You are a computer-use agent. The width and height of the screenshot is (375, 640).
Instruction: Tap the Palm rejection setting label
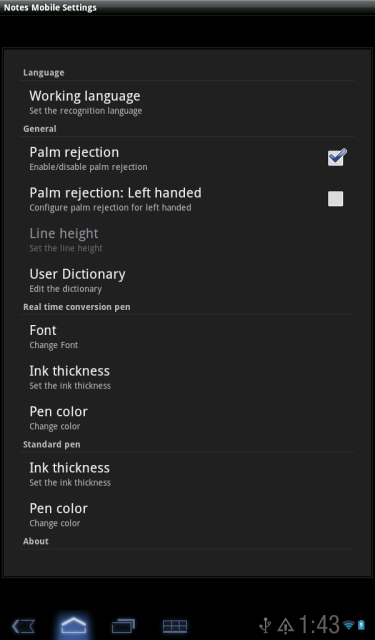pos(74,152)
